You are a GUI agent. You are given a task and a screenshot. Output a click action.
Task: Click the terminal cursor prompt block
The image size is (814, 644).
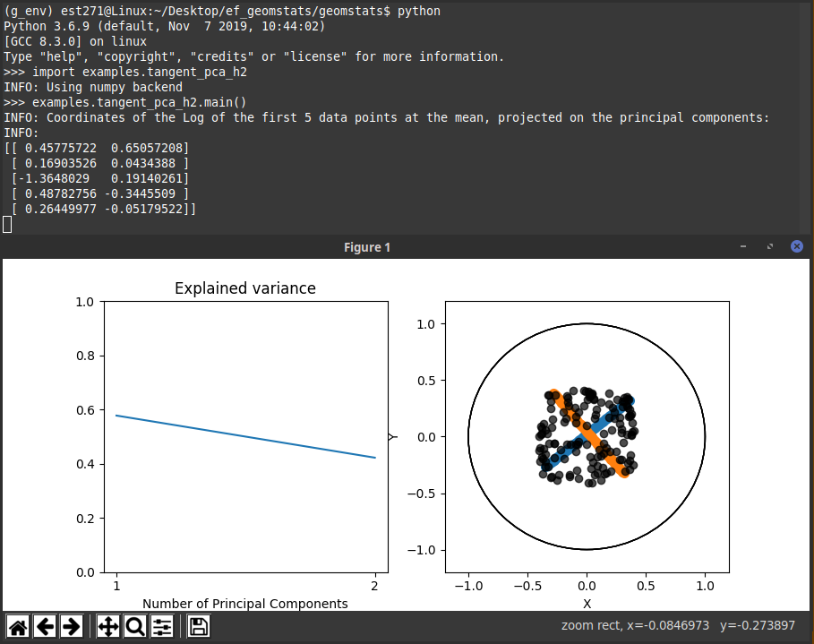click(7, 224)
